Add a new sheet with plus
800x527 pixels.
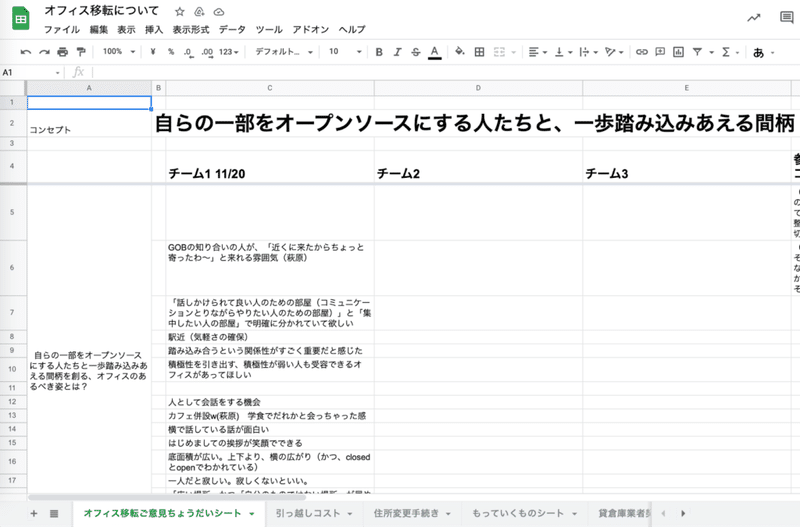coord(34,513)
